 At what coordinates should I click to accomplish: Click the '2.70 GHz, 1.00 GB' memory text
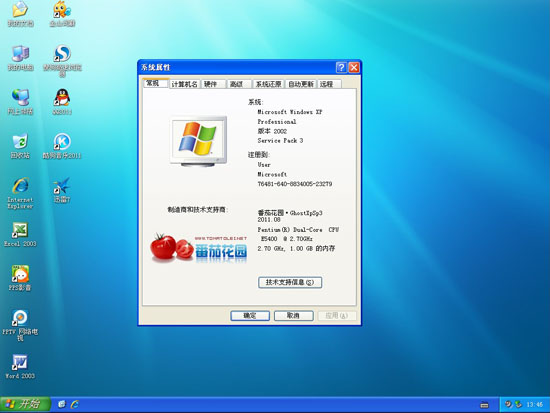pos(296,248)
